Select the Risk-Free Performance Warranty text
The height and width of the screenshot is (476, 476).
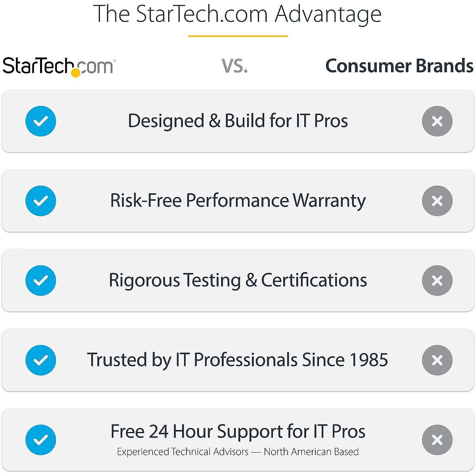coord(238,201)
